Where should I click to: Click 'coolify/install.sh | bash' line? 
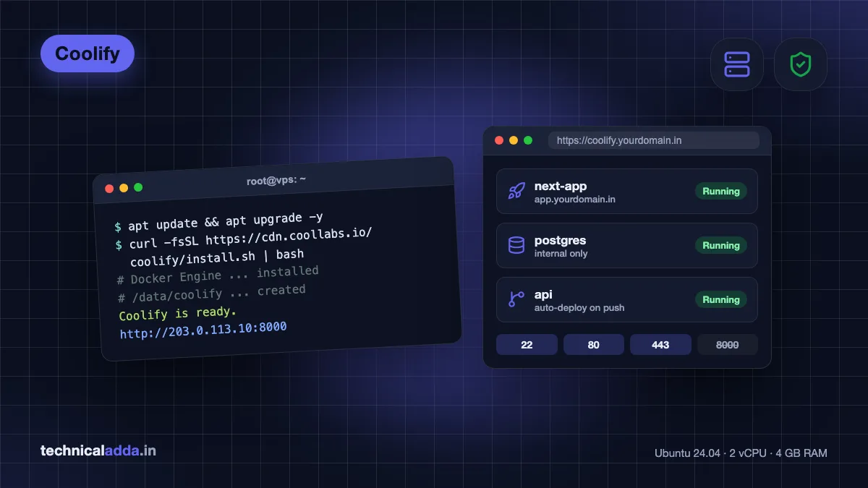pos(217,257)
